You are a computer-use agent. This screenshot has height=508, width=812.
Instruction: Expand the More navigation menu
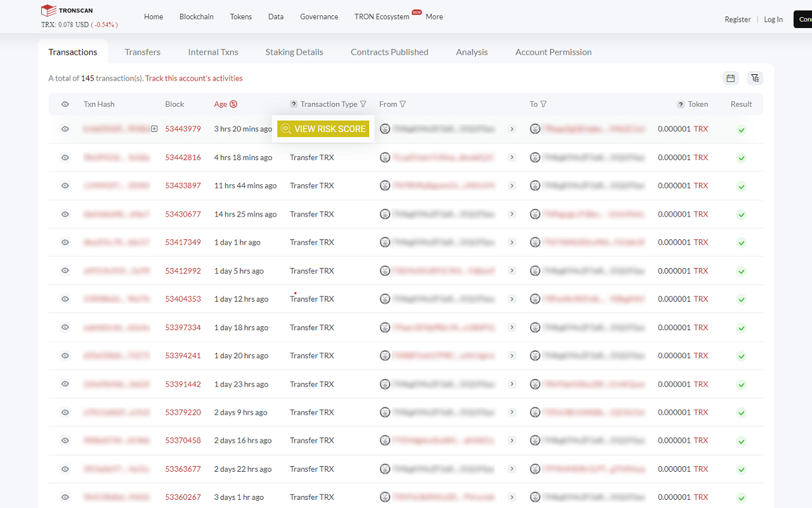point(435,17)
